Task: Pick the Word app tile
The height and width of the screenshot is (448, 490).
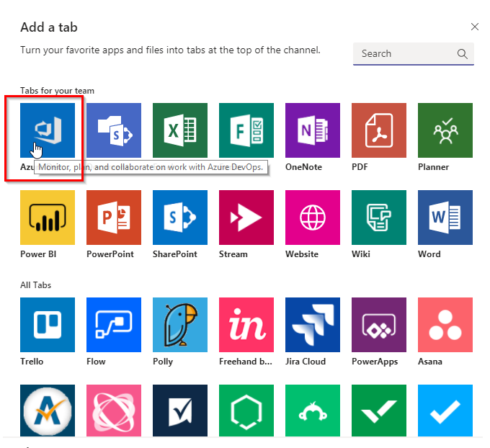Action: 445,218
